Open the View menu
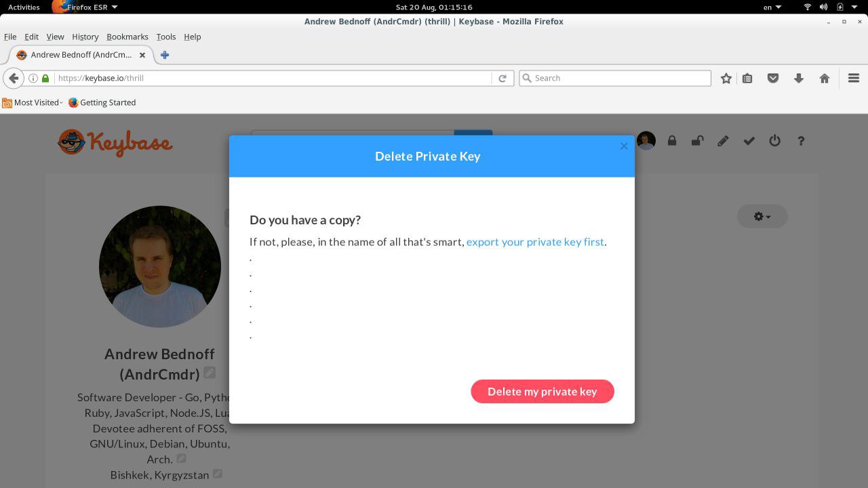Viewport: 868px width, 488px height. 55,37
